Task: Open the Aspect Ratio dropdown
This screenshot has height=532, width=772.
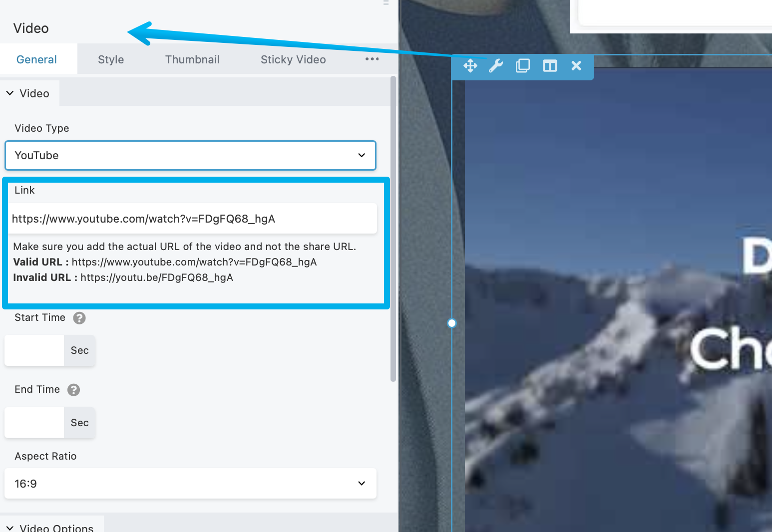Action: [190, 483]
